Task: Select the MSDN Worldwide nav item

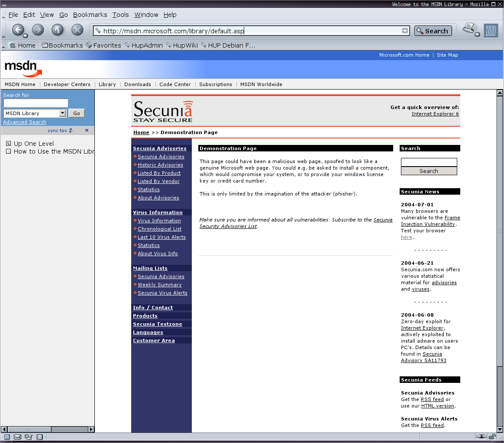Action: tap(261, 84)
